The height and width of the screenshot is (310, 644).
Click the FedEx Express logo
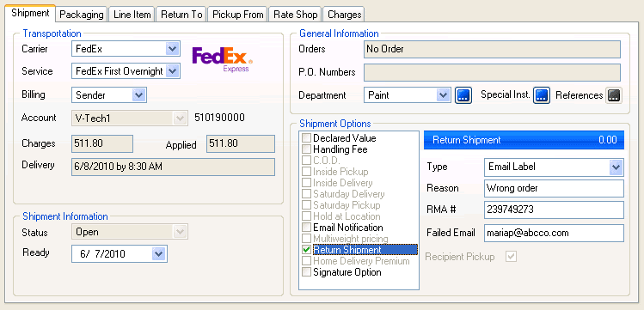222,60
